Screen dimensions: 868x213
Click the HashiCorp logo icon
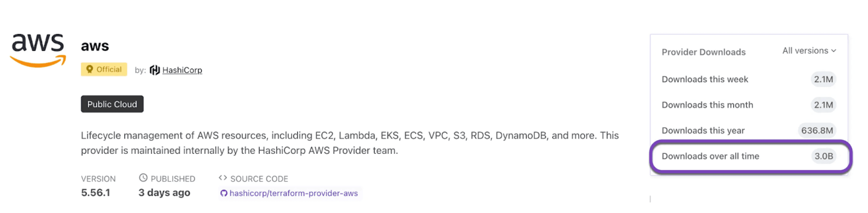[x=154, y=70]
